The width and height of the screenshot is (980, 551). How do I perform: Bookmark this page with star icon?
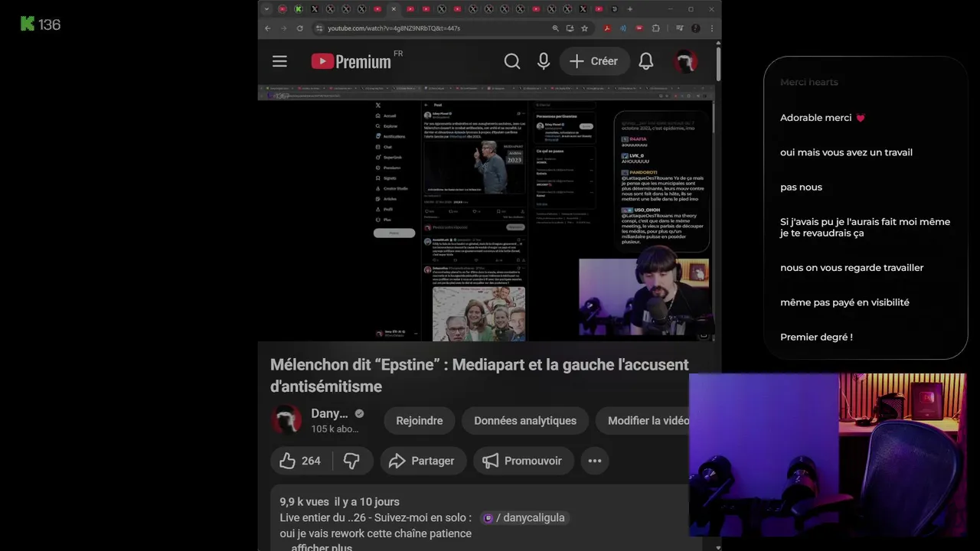(x=585, y=28)
